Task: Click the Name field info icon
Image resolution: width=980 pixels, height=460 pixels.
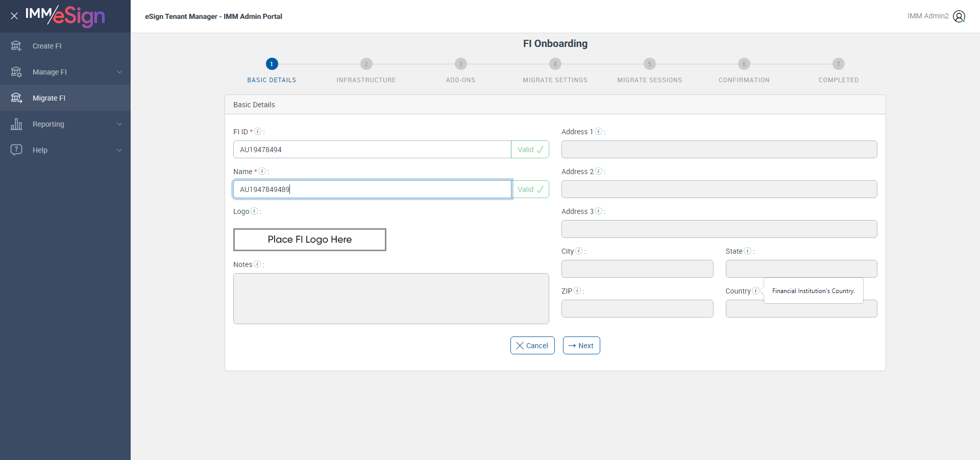Action: 262,171
